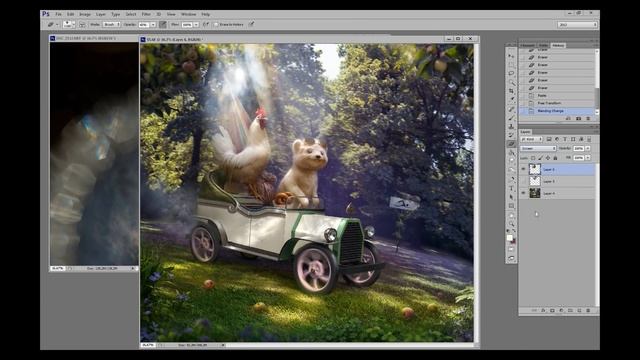
Task: Toggle Quick Mask mode icon
Action: click(x=511, y=249)
